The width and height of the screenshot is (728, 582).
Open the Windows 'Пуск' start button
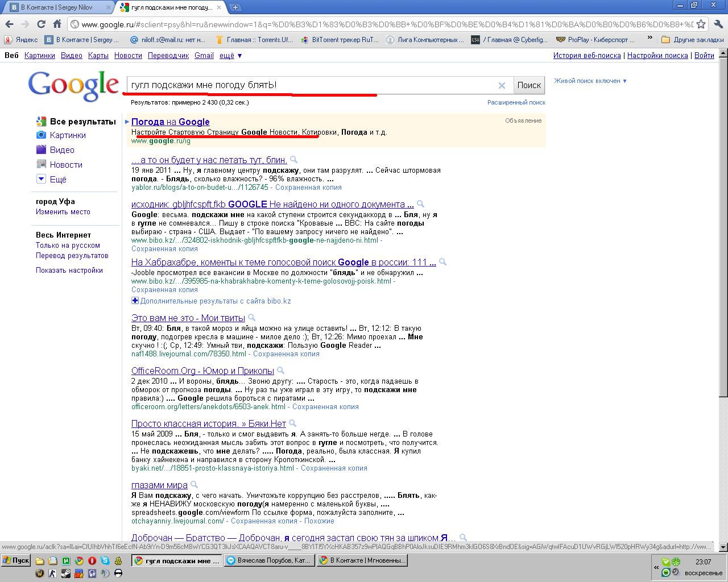(16, 560)
